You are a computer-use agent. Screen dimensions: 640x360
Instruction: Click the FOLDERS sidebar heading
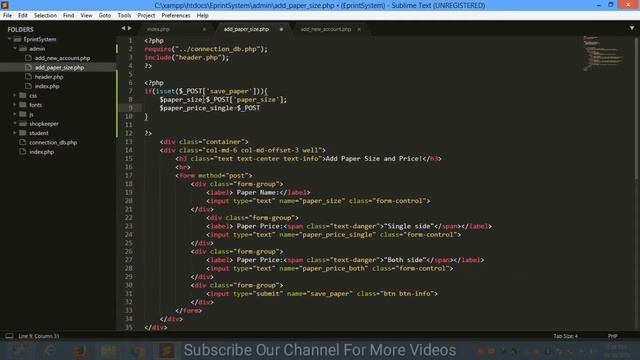tap(20, 29)
